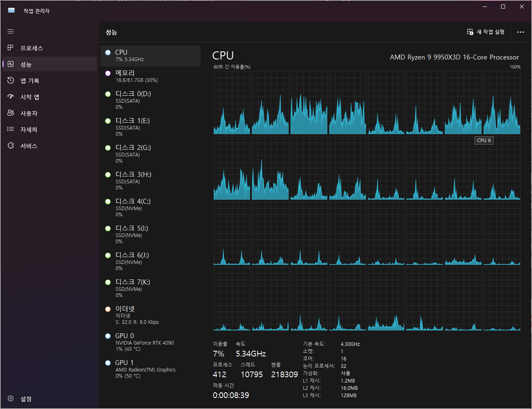The height and width of the screenshot is (409, 532).
Task: Click the 서비스 services puzzle icon
Action: pos(11,146)
